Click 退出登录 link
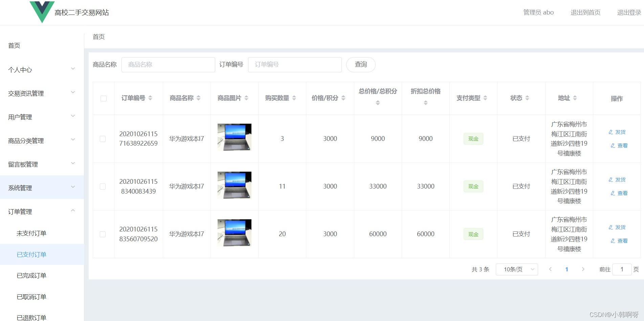This screenshot has height=321, width=644. [x=629, y=13]
